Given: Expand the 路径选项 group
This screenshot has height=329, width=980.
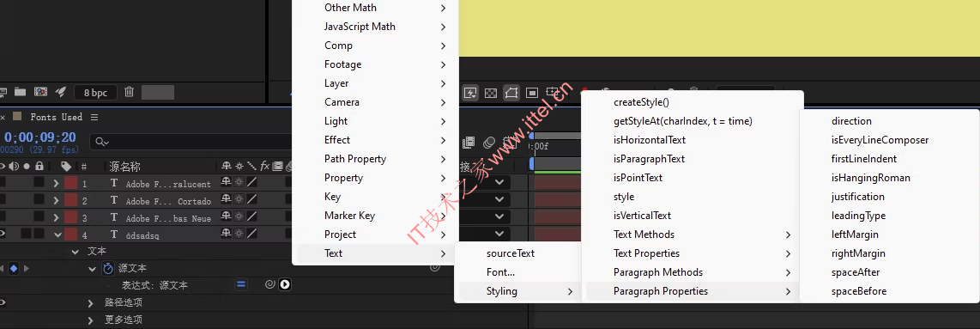Looking at the screenshot, I should click(91, 302).
